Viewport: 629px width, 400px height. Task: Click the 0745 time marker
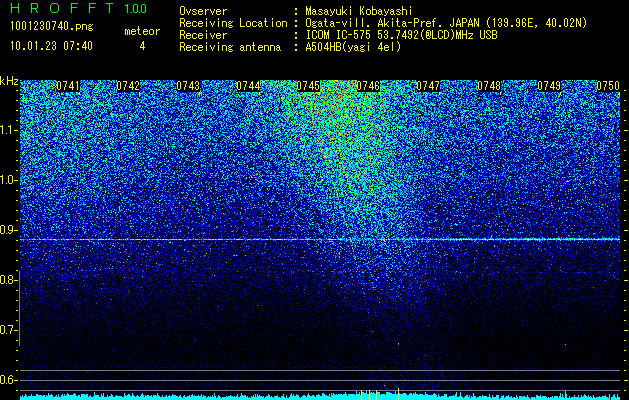[308, 86]
